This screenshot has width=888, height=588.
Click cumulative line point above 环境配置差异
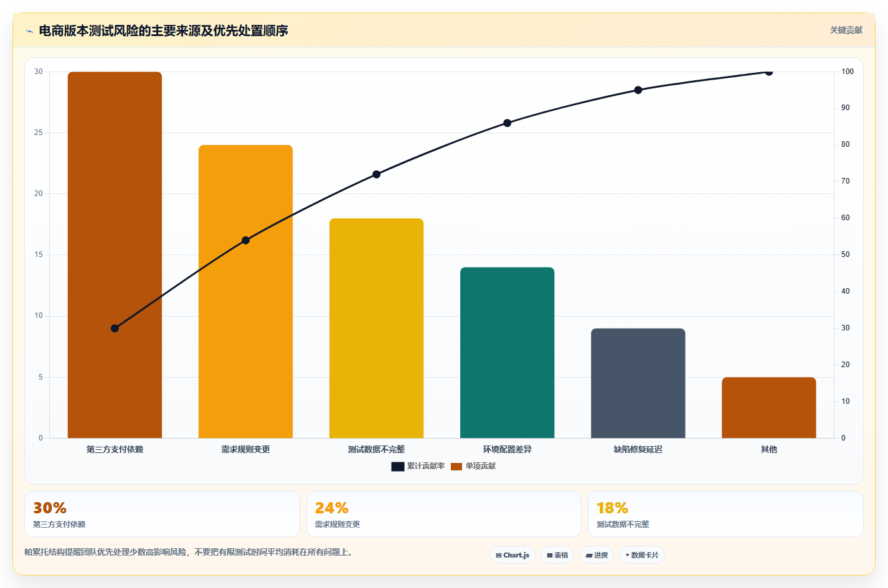[507, 123]
